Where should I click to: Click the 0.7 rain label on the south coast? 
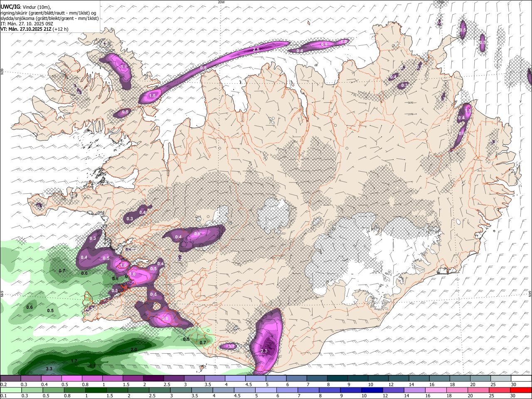click(x=203, y=342)
